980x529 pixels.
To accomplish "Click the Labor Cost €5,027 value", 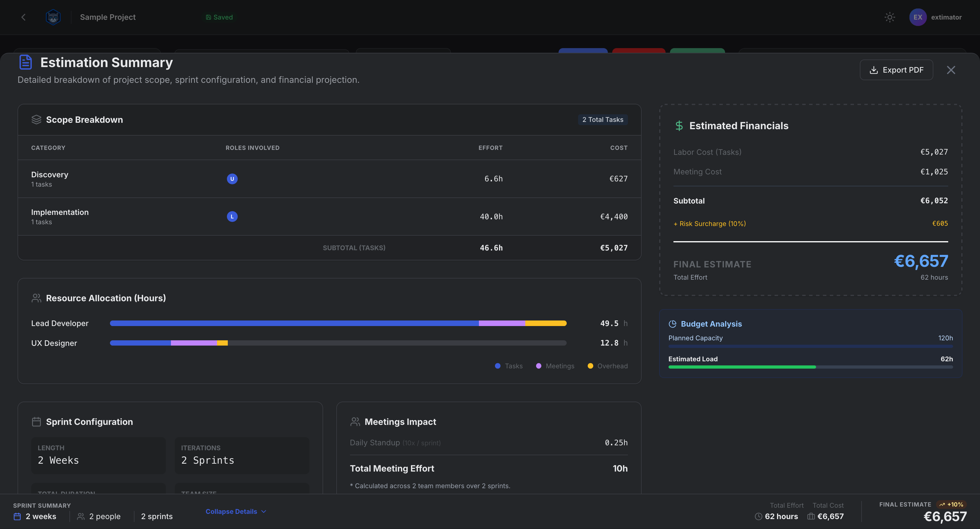I will (934, 152).
